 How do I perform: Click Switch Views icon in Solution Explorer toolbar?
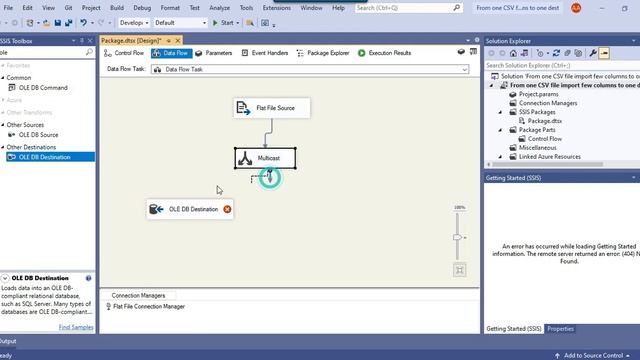(x=524, y=53)
